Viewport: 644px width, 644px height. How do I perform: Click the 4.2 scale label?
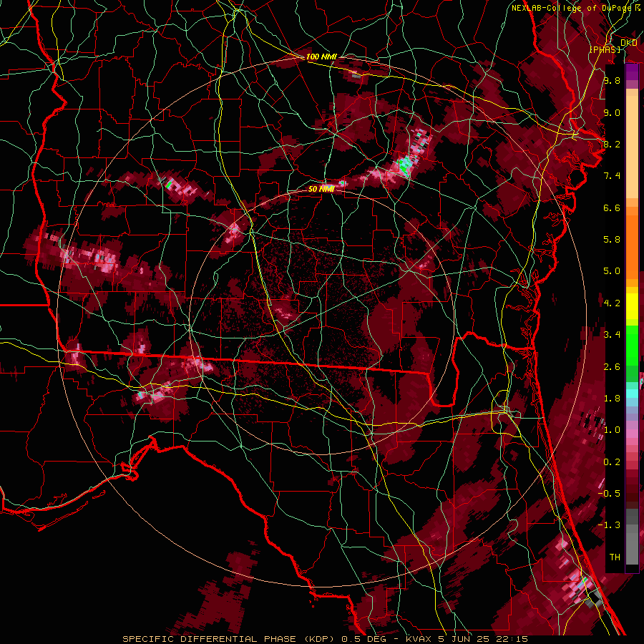(x=612, y=303)
